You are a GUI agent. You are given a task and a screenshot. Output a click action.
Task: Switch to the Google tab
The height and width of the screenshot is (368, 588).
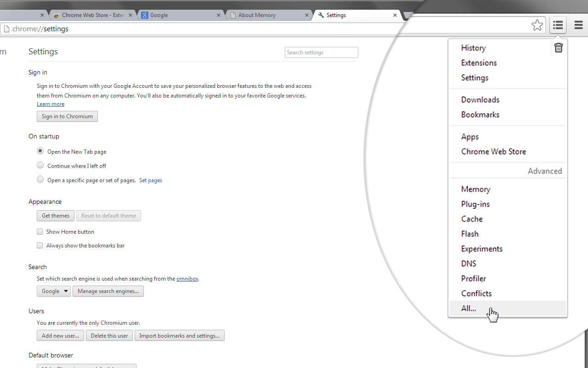coord(181,15)
